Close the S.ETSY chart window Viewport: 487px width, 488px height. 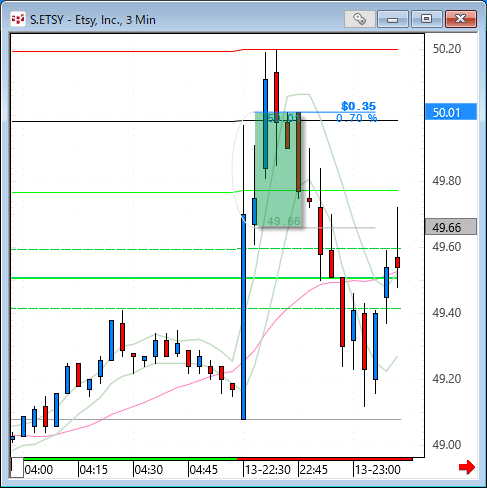coord(461,19)
